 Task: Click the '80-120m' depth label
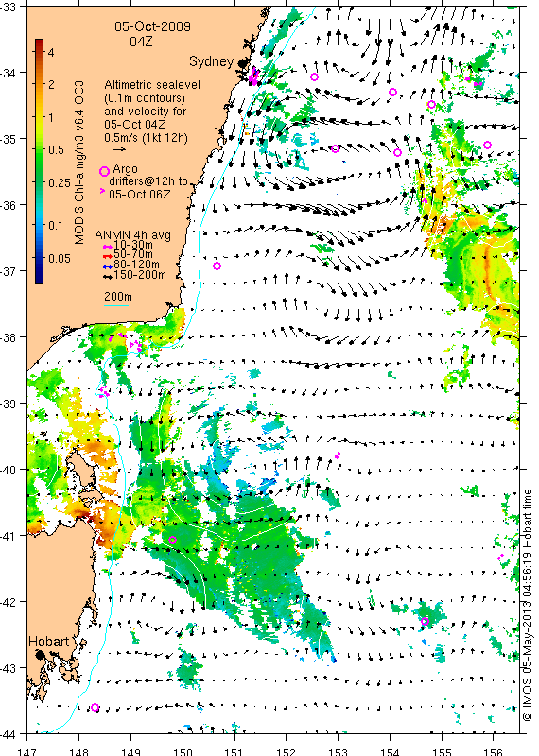coord(136,265)
